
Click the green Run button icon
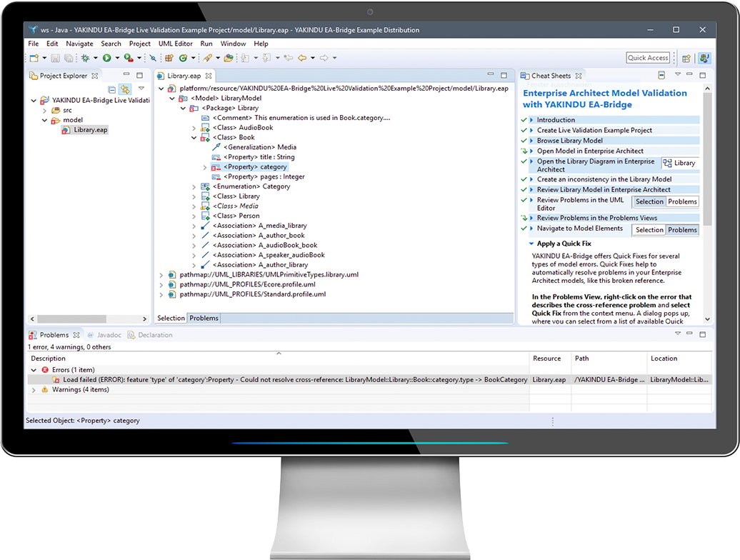(107, 58)
